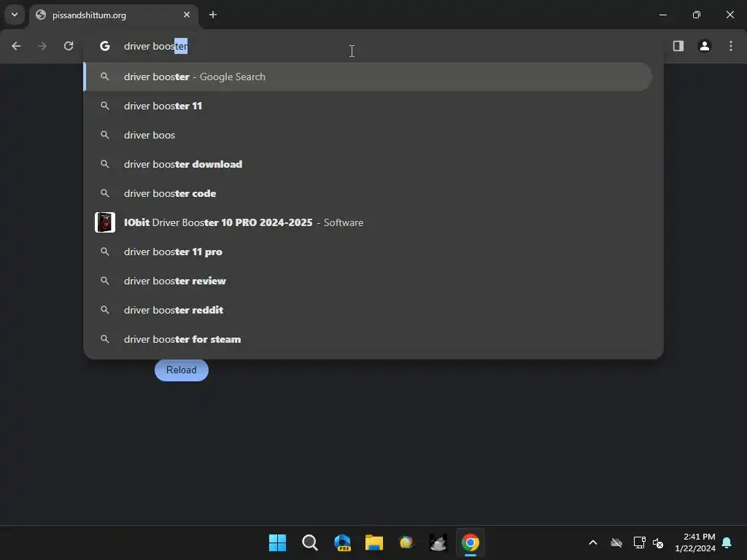Screen dimensions: 747x560
Task: Choose 'driver booster review' suggestion
Action: 368,281
